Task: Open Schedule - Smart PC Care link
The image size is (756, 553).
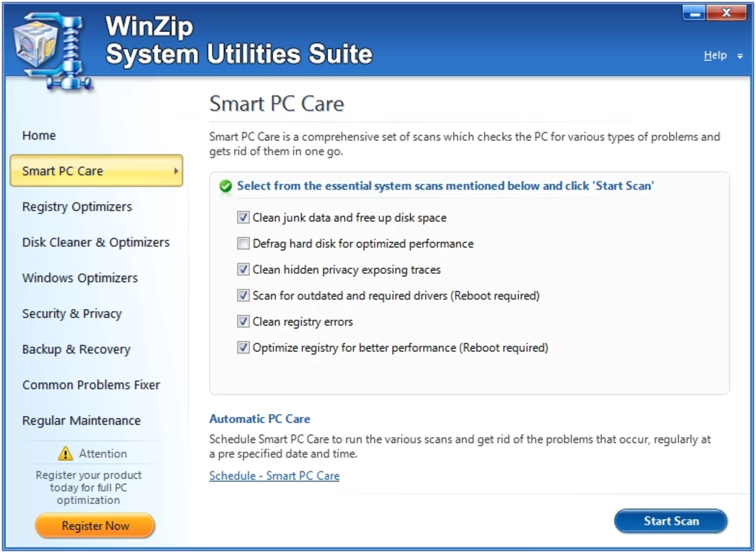Action: coord(275,476)
